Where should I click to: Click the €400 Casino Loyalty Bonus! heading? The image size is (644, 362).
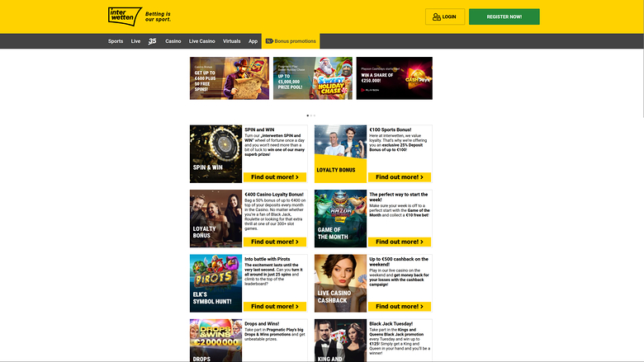[274, 195]
